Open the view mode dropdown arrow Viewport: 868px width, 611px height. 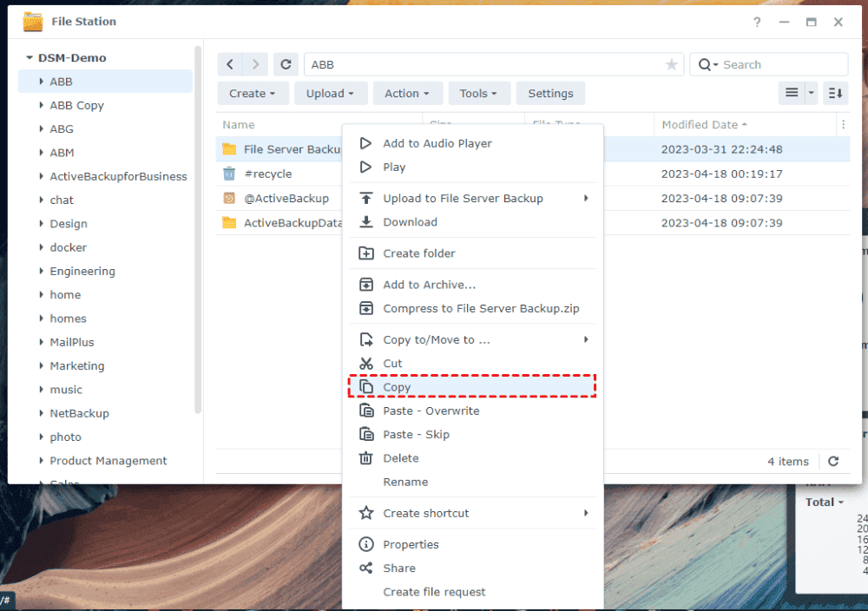click(811, 93)
